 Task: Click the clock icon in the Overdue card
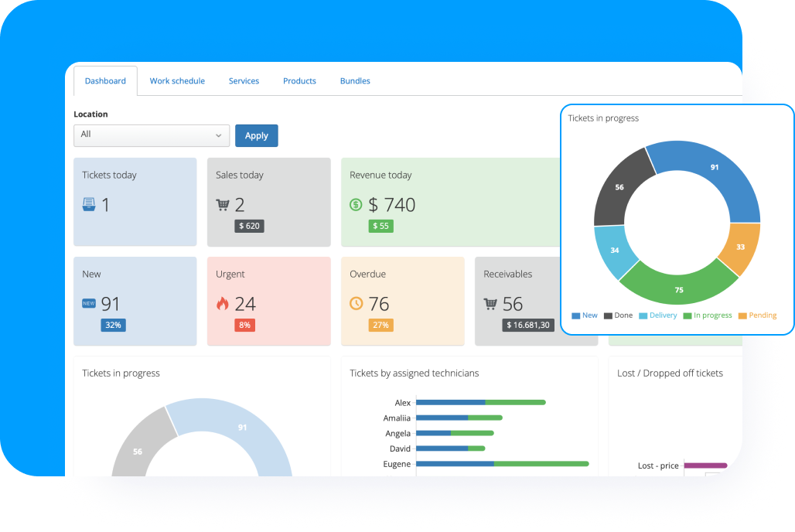356,304
